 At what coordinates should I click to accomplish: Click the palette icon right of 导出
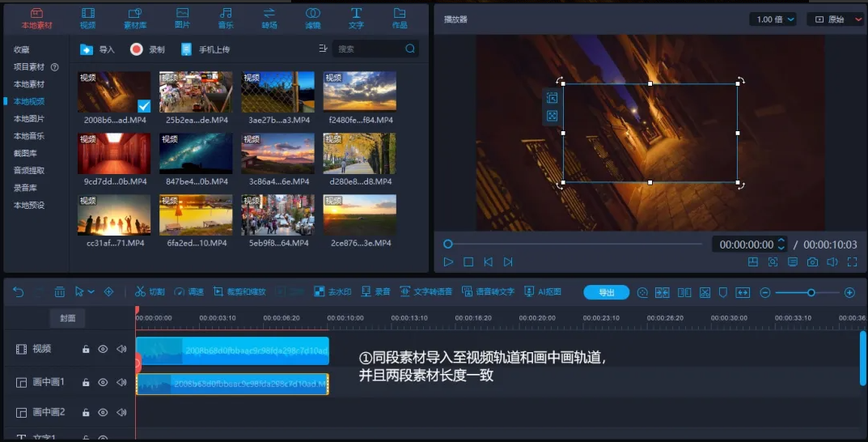pos(642,292)
